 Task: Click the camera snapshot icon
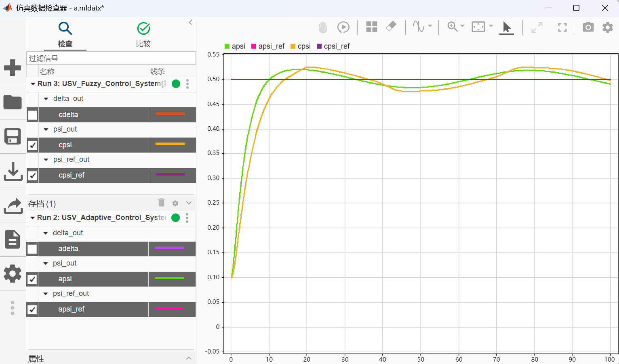pos(588,27)
